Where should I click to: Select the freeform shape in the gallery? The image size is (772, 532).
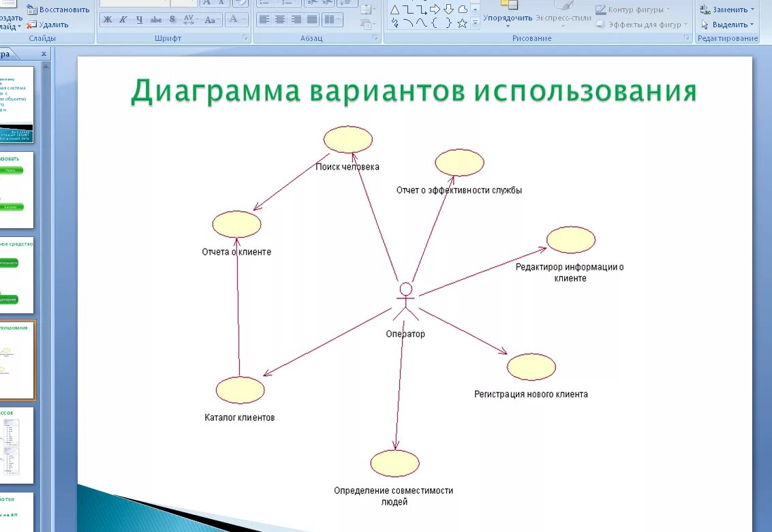pos(462,10)
